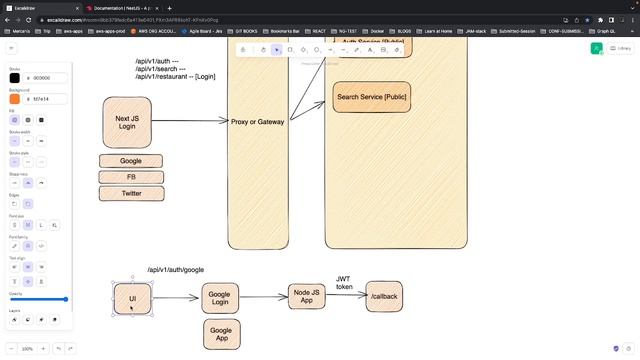The width and height of the screenshot is (640, 360).
Task: Align text vertically to bottom
Action: pyautogui.click(x=41, y=282)
